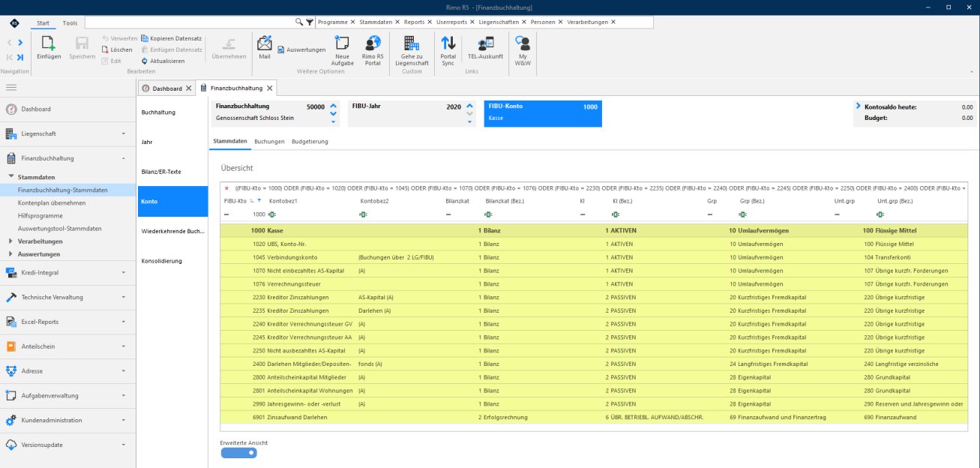Open Kontenplan übernehmen in the sidebar

pos(51,202)
